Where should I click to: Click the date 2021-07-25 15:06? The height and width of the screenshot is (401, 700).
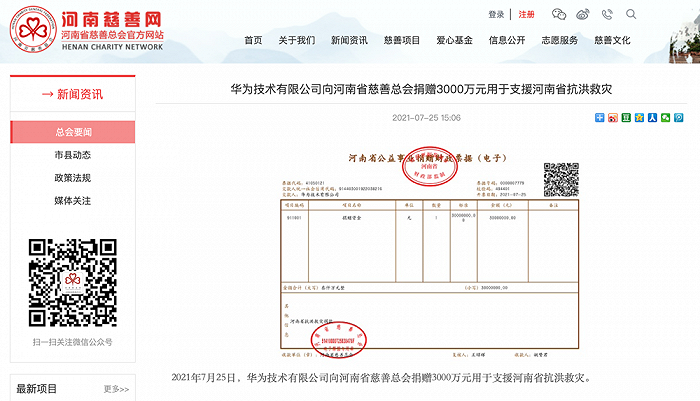(426, 118)
